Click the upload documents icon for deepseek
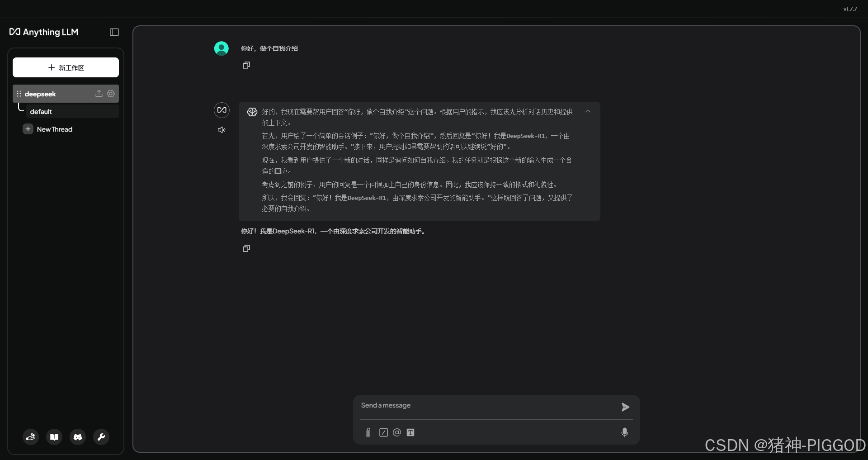 [x=99, y=94]
